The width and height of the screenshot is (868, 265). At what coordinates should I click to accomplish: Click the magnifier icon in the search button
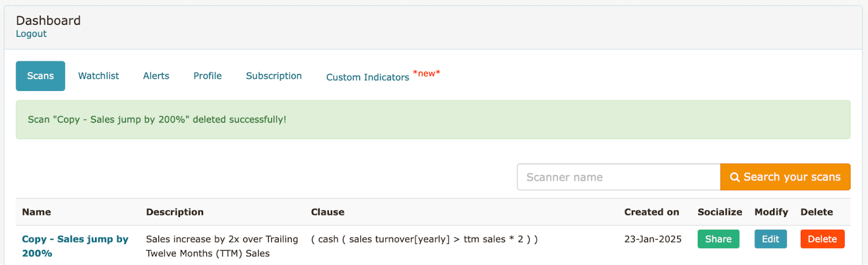click(x=735, y=177)
